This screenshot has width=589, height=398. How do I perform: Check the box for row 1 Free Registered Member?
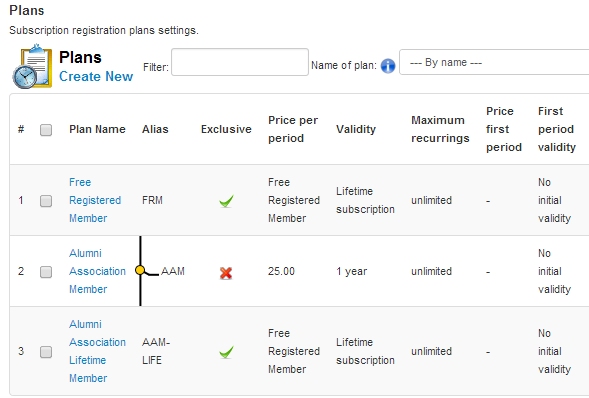(46, 201)
